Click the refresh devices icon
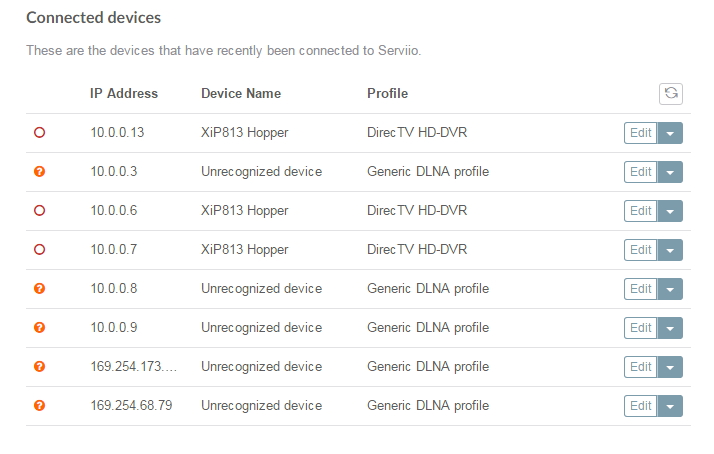The height and width of the screenshot is (454, 714). click(671, 93)
